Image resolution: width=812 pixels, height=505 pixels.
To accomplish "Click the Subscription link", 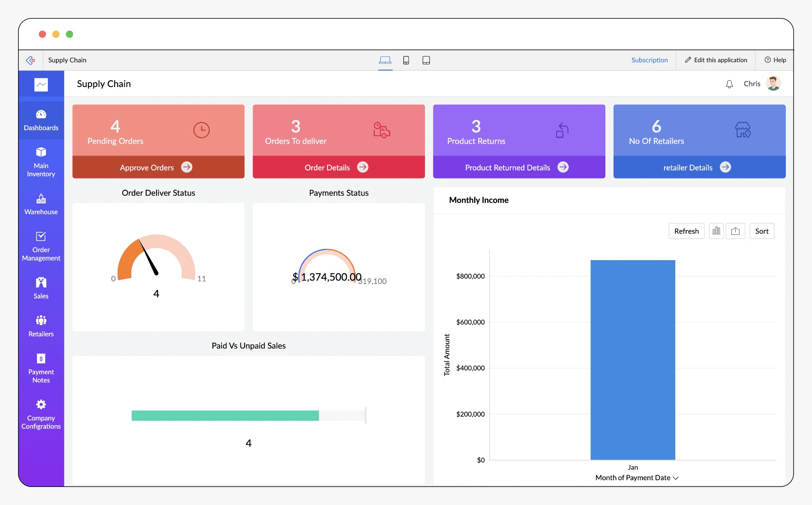I will point(649,60).
